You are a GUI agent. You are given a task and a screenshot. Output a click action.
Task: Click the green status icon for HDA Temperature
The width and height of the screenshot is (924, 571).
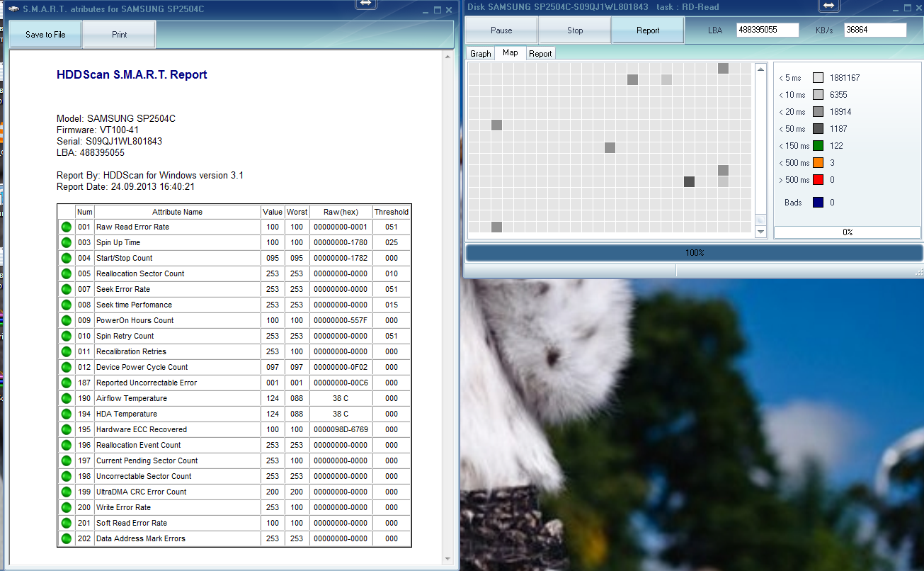67,414
